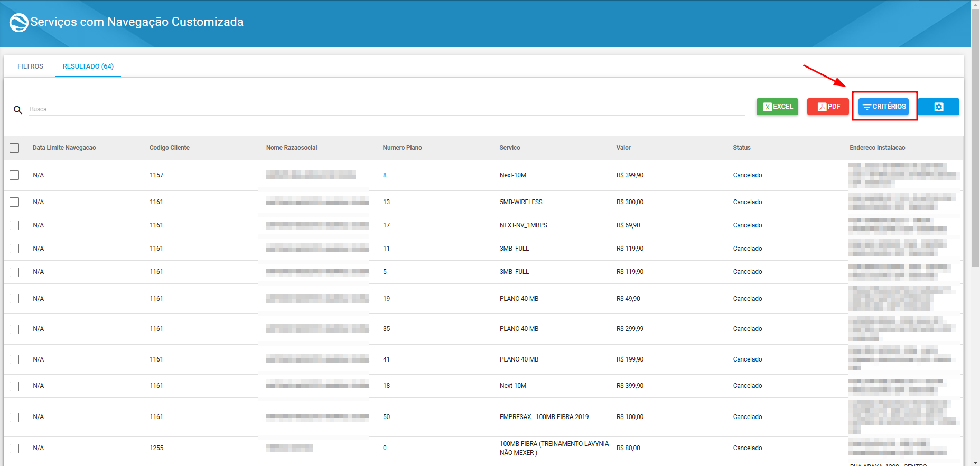
Task: Click the Numero Plano column header
Action: 402,148
